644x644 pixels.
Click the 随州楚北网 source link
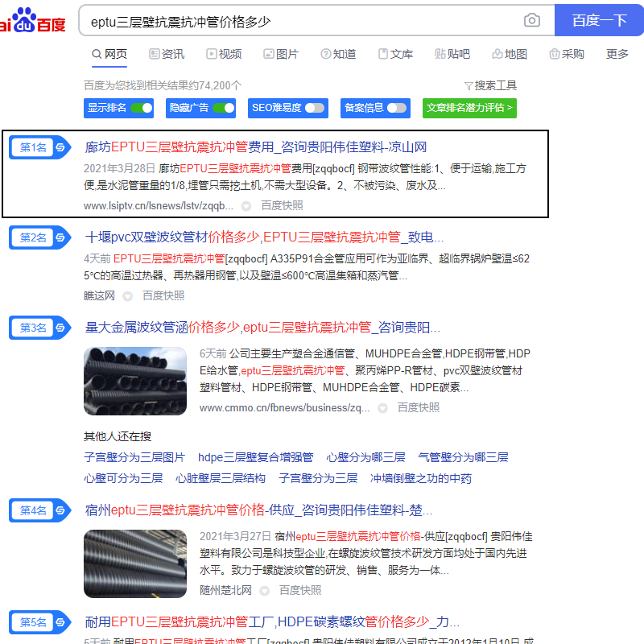(x=226, y=590)
